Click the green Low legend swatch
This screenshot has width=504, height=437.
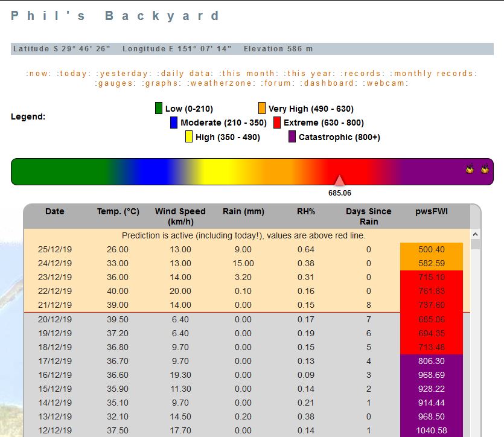(159, 109)
